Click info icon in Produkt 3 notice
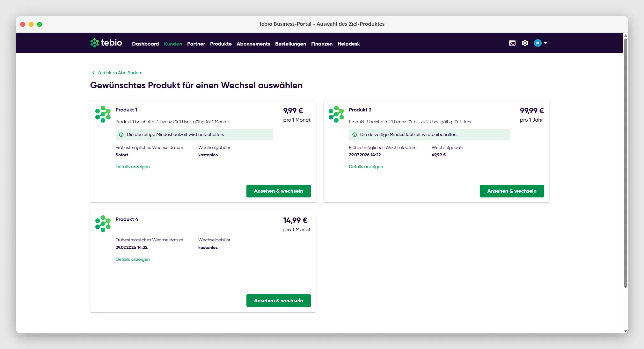644x349 pixels. click(x=355, y=135)
